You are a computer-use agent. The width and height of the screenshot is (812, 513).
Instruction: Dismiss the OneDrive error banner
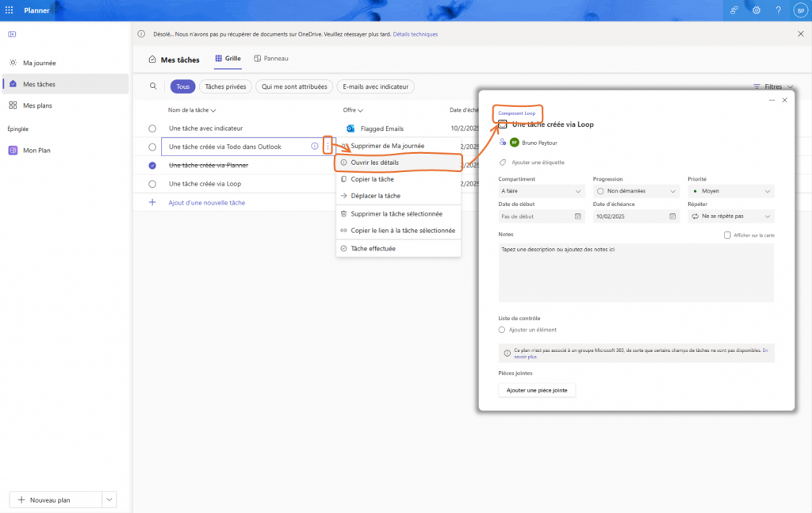800,34
